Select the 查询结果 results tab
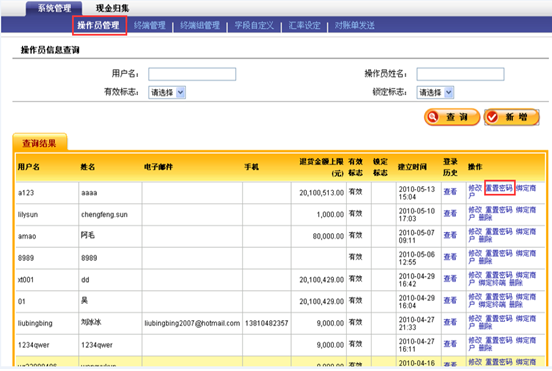The image size is (552, 371). click(x=39, y=143)
